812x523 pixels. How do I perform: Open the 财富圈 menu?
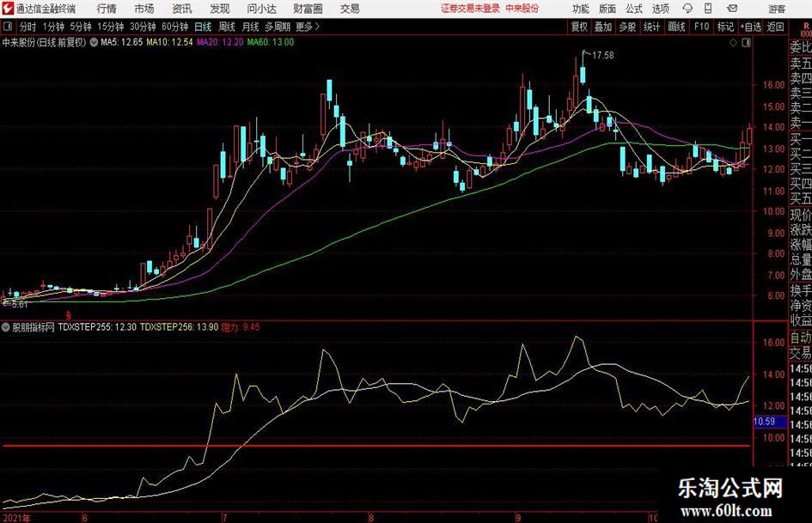[308, 9]
